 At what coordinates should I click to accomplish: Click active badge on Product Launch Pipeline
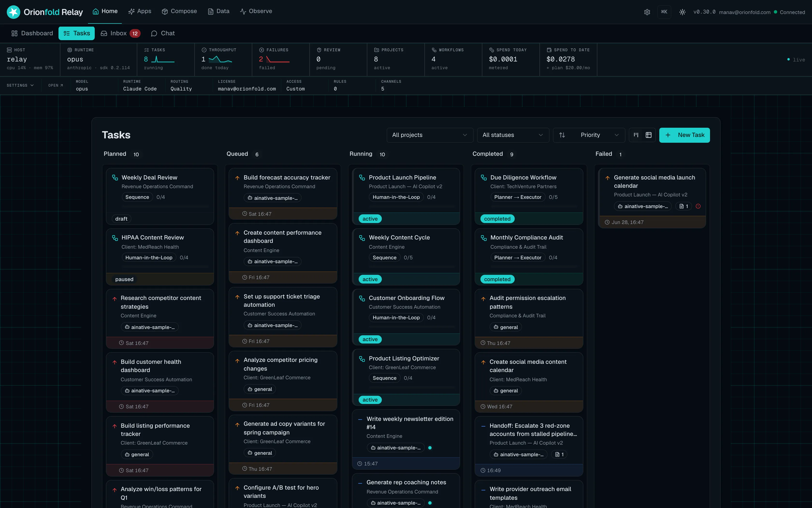pyautogui.click(x=370, y=219)
